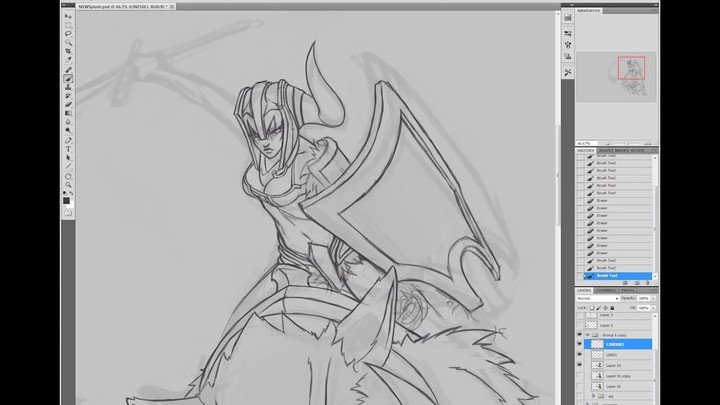Select the Gradient tool
The image size is (720, 405).
pos(68,113)
